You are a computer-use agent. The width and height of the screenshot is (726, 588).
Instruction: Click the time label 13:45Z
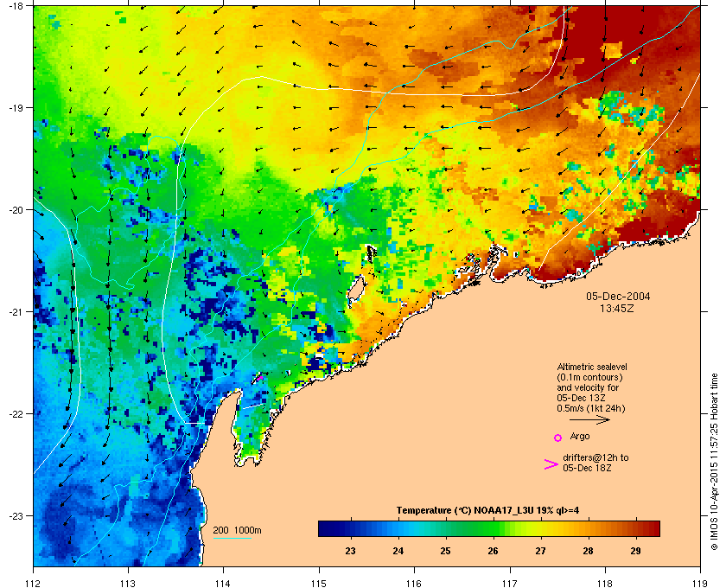click(617, 308)
